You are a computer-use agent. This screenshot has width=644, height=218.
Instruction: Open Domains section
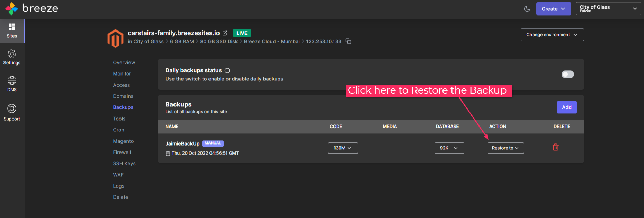click(123, 96)
